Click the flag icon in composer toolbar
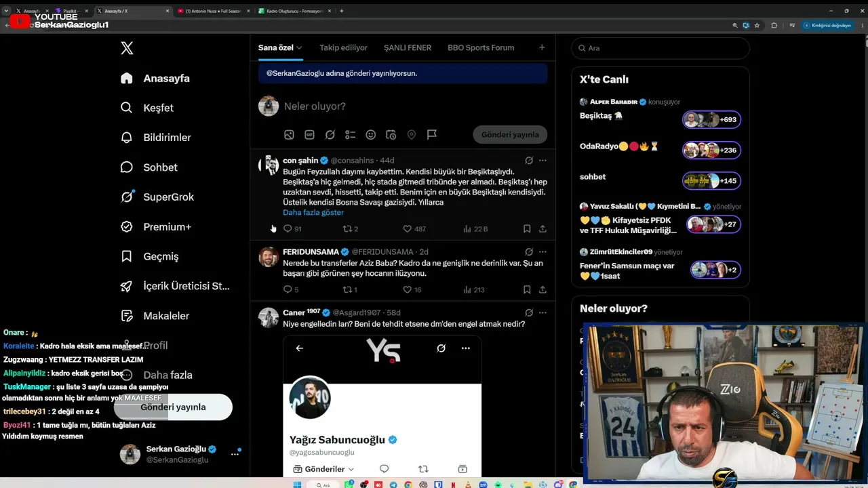The width and height of the screenshot is (868, 488). [431, 135]
